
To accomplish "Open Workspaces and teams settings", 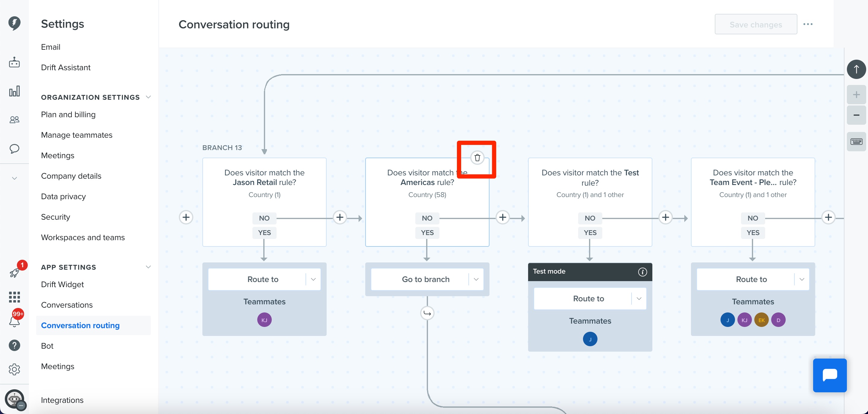I will click(83, 237).
